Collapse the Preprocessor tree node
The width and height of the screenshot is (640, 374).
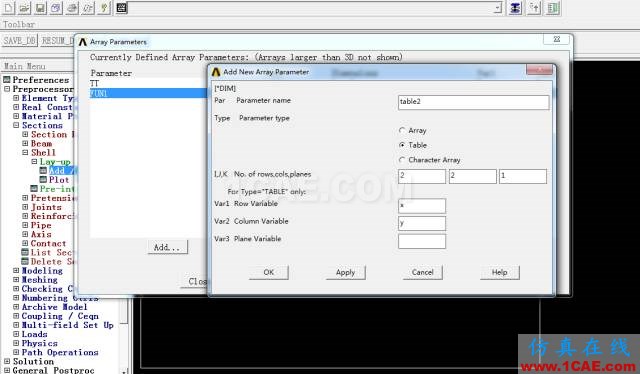click(x=7, y=89)
